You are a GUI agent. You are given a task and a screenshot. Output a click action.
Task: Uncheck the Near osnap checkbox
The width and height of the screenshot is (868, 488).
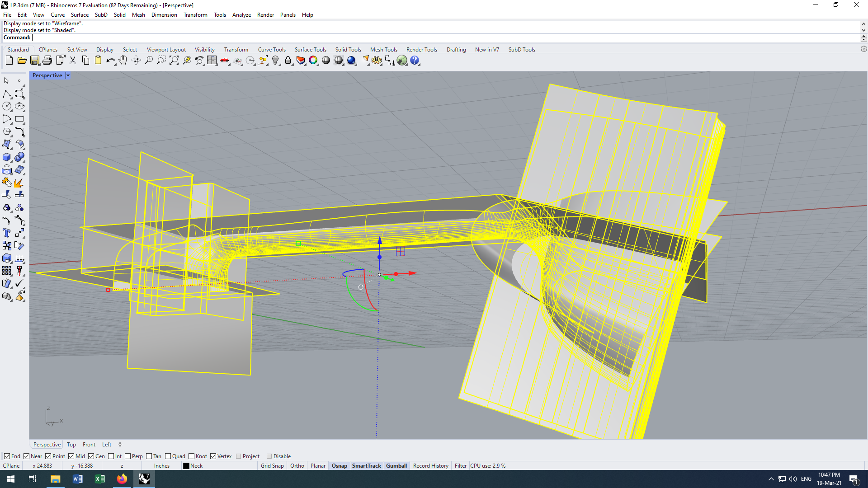point(27,456)
